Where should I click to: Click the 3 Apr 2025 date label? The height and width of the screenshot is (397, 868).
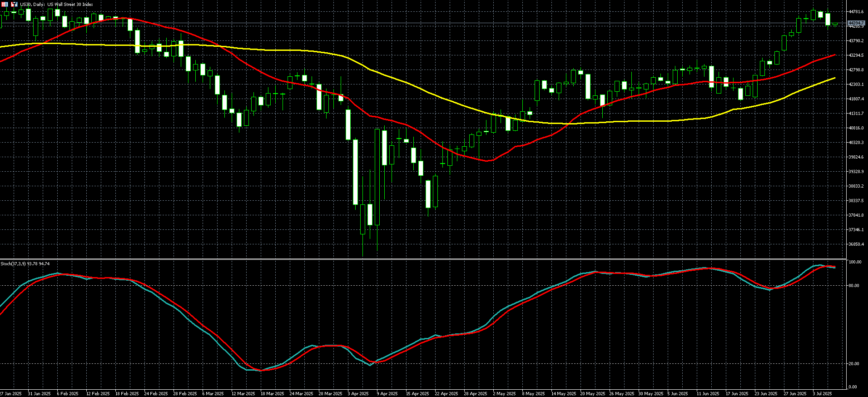click(358, 393)
